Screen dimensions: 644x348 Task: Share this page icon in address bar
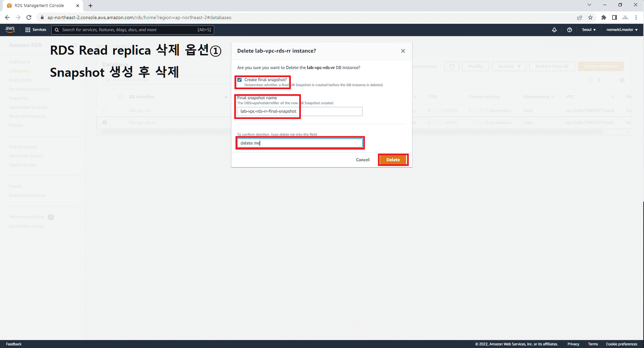click(x=580, y=17)
